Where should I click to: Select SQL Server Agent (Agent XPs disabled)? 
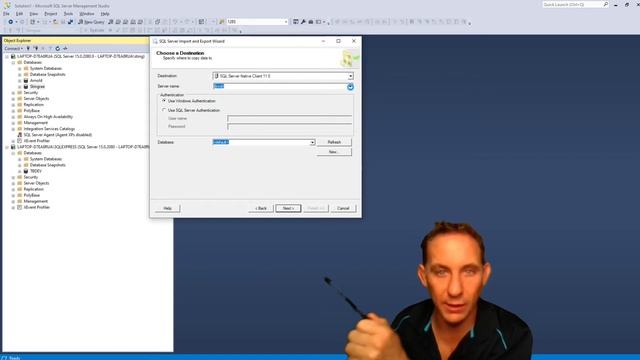(58, 135)
